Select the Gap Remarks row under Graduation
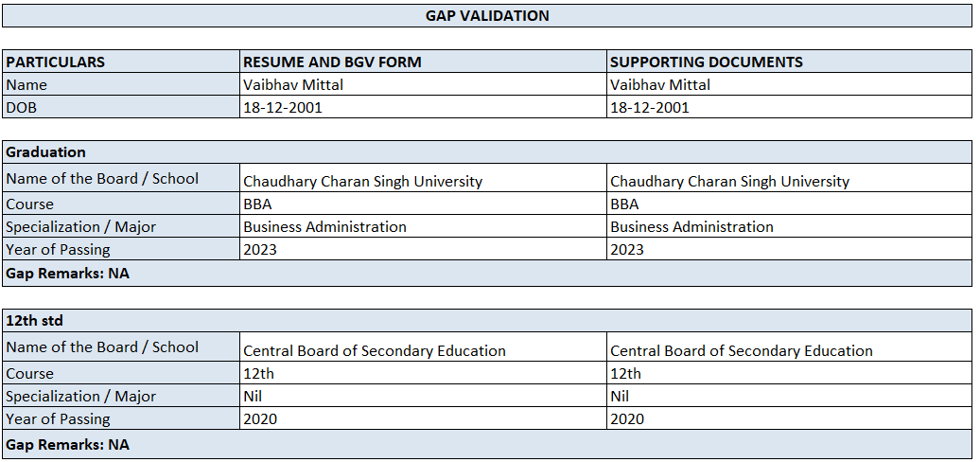This screenshot has height=462, width=980. coord(68,274)
